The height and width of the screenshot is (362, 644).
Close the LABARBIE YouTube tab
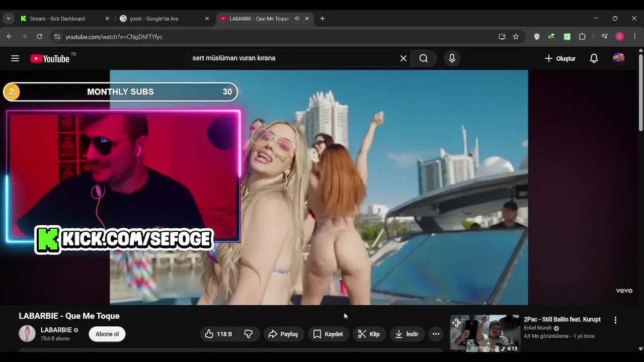point(307,19)
